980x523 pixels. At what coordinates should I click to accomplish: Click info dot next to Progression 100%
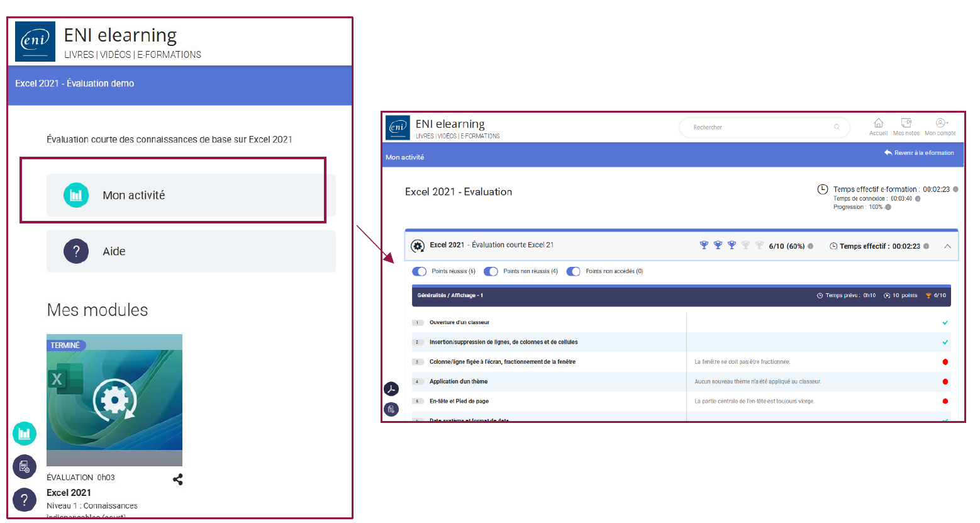tap(888, 207)
